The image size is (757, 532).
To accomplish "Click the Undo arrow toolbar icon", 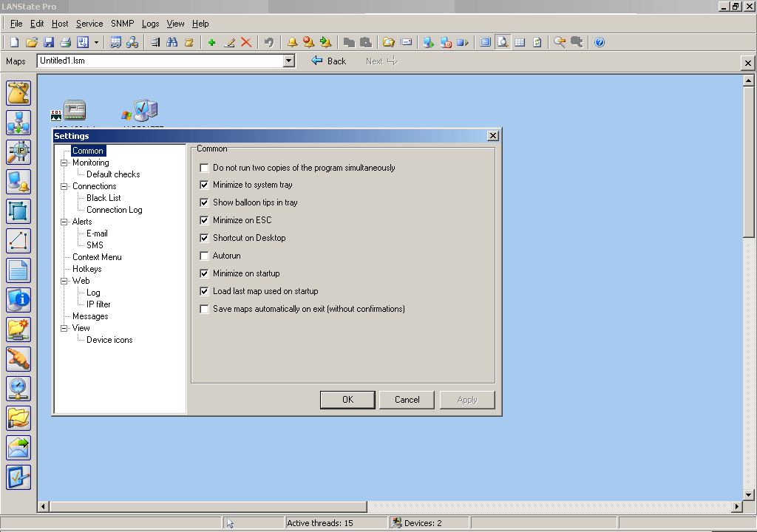I will (269, 42).
